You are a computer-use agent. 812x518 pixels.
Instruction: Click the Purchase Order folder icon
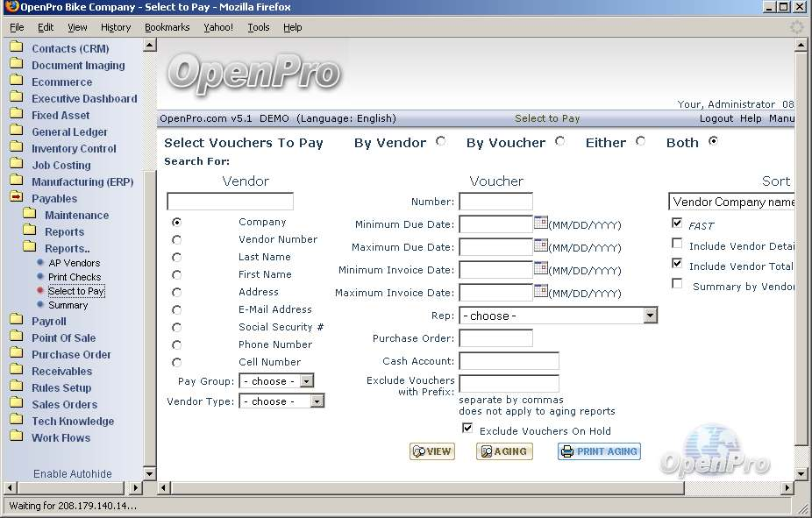coord(17,353)
